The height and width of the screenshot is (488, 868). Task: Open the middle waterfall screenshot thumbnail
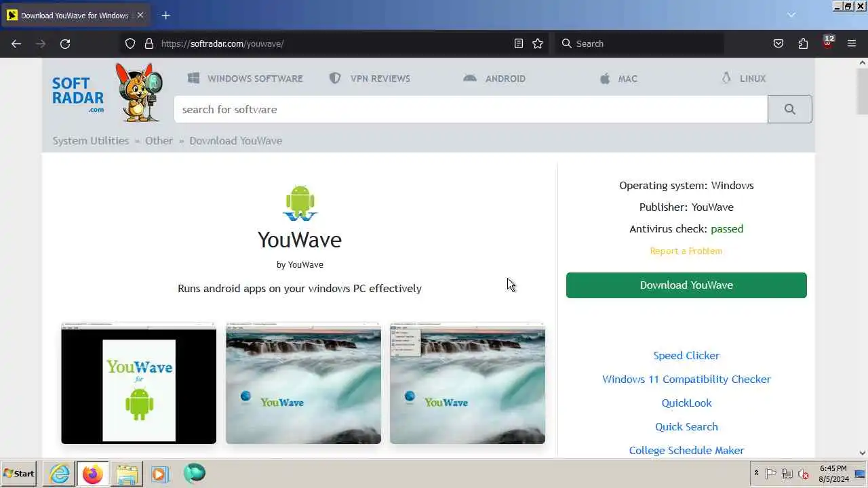point(303,384)
